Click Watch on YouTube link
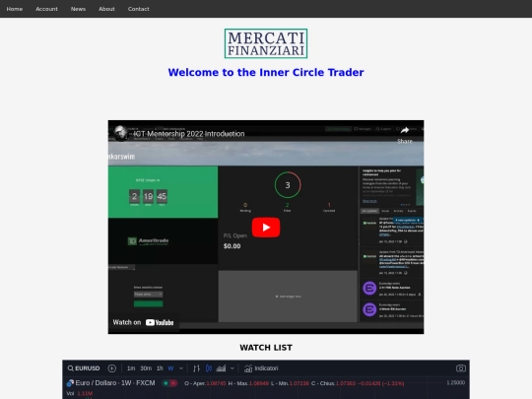532x399 pixels. coord(143,322)
